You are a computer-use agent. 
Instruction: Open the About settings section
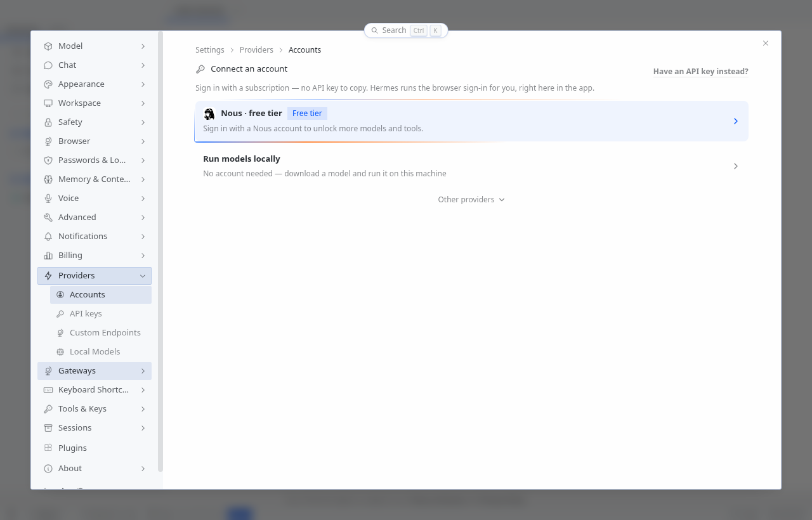(95, 469)
